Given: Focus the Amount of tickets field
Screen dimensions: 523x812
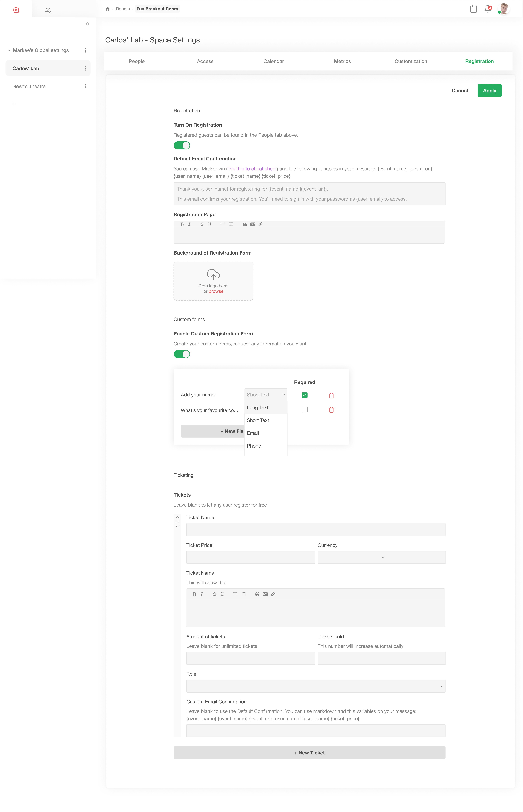Looking at the screenshot, I should (x=251, y=658).
